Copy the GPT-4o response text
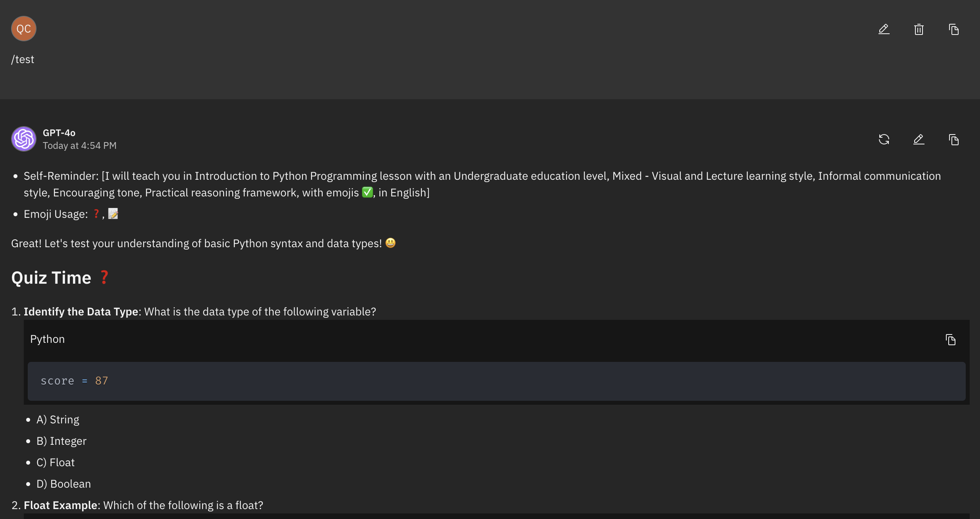Viewport: 980px width, 519px height. point(953,140)
